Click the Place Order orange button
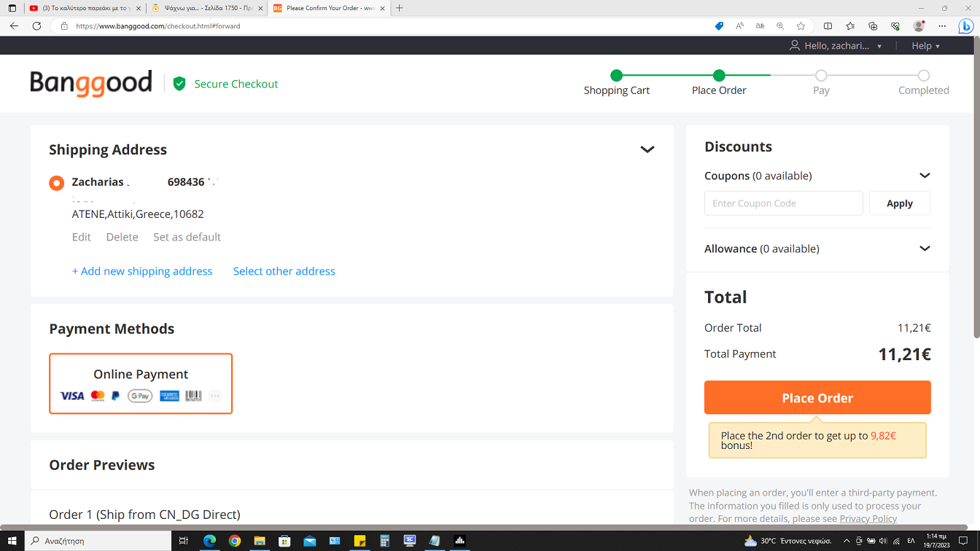Screen dimensions: 980x551 pyautogui.click(x=817, y=397)
